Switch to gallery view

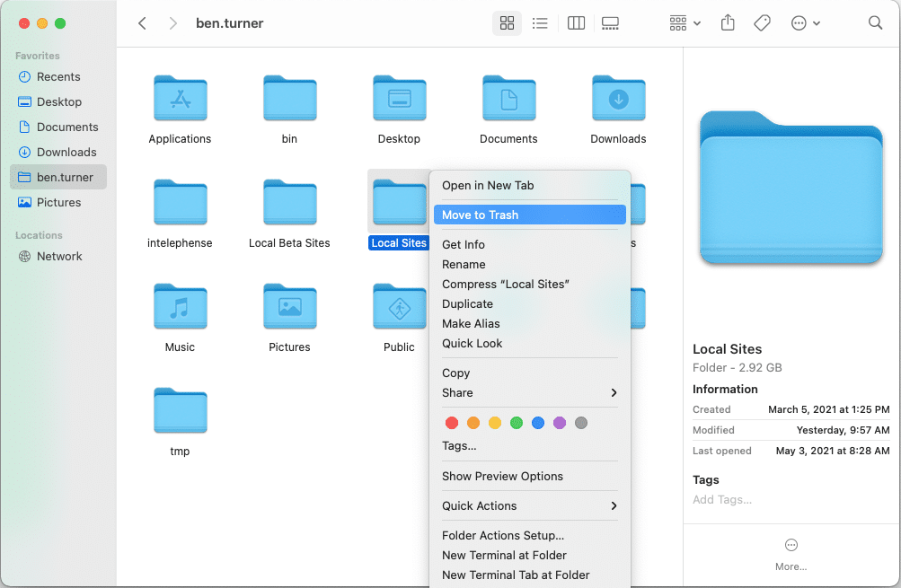(x=611, y=23)
